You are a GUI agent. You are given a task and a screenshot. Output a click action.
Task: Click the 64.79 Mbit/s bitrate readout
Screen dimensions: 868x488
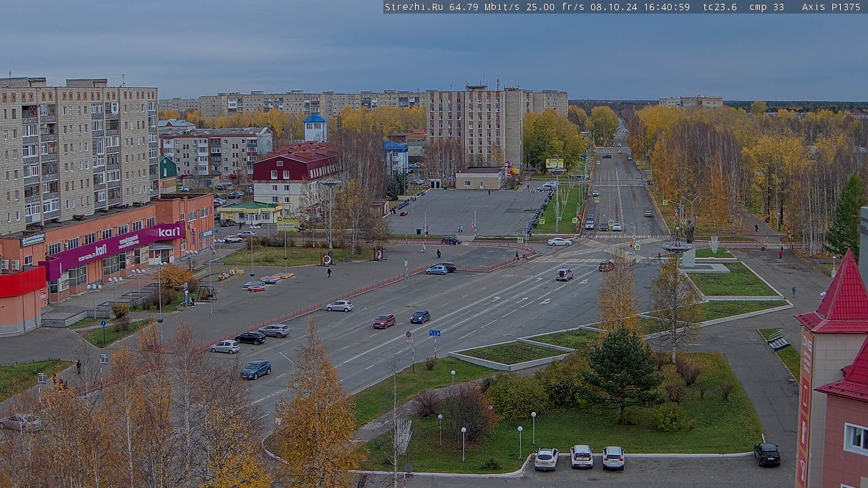484,7
